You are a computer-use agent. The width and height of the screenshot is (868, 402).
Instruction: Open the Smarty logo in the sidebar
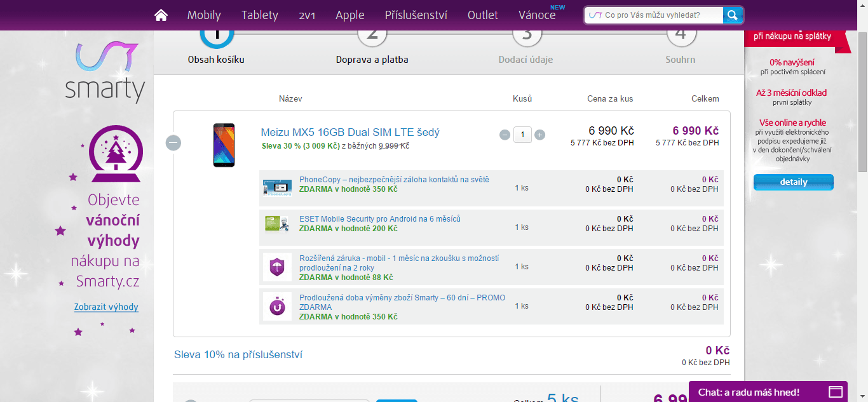105,72
